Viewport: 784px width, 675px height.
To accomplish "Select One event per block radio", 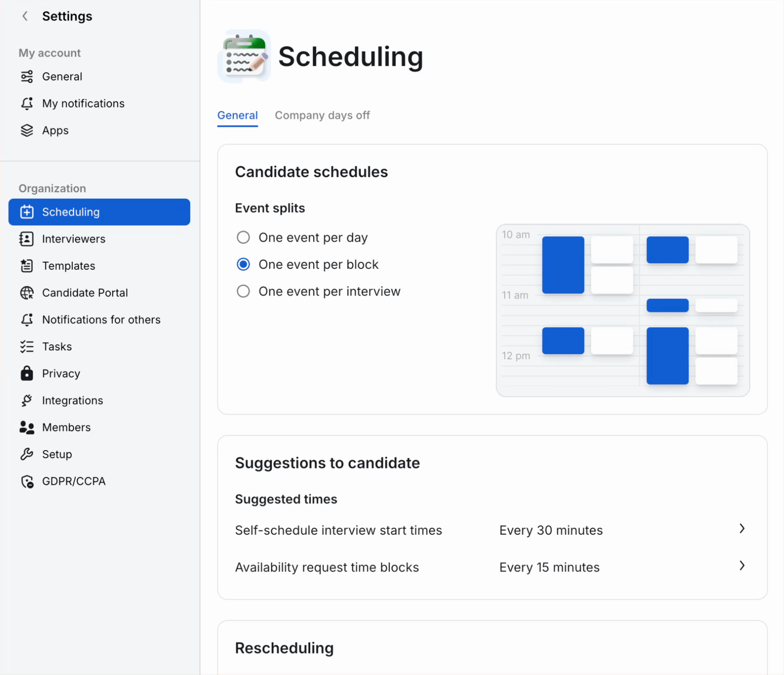I will (243, 264).
